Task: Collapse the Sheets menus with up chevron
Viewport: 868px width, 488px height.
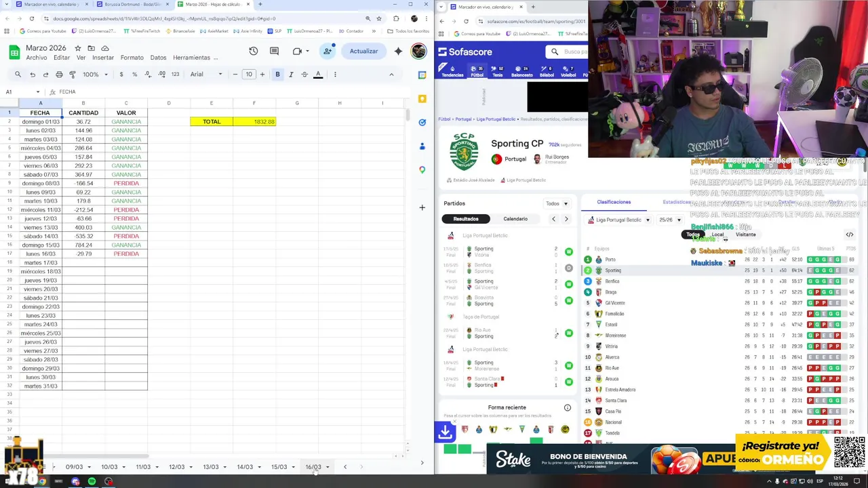Action: [x=391, y=75]
